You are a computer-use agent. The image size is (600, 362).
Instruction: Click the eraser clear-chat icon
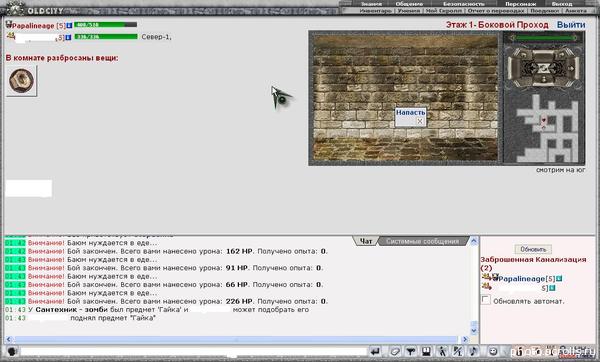395,351
